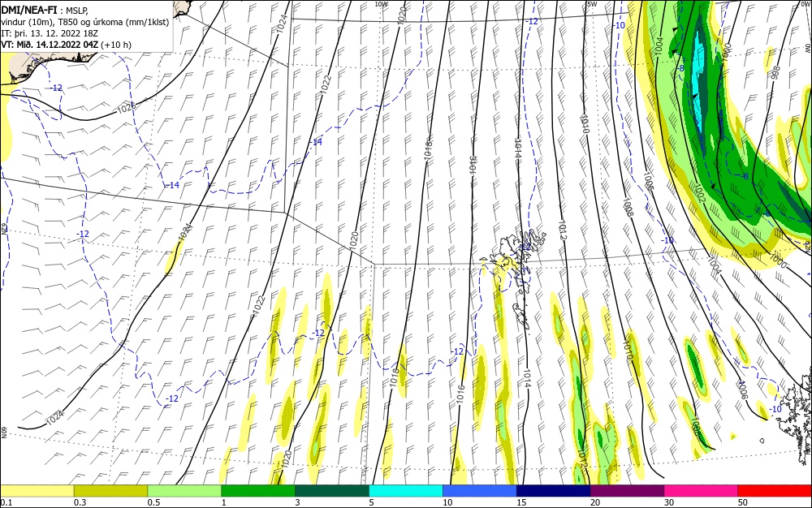Click the legend value "15"
This screenshot has width=812, height=508.
tap(521, 502)
